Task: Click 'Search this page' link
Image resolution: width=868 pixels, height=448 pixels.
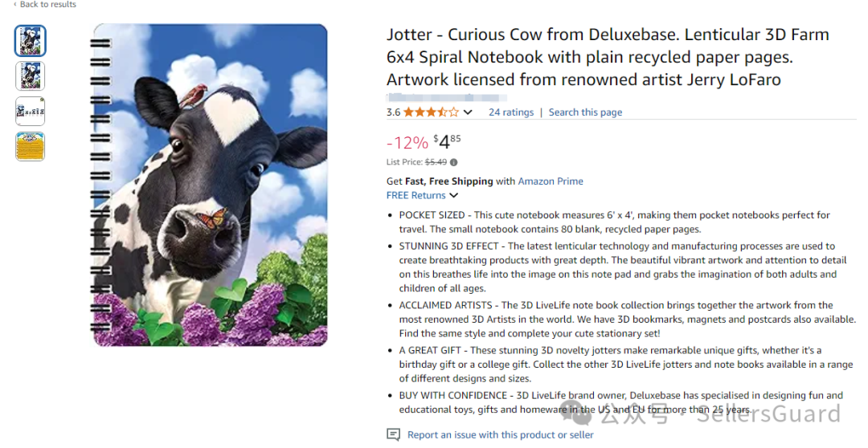Action: (585, 112)
